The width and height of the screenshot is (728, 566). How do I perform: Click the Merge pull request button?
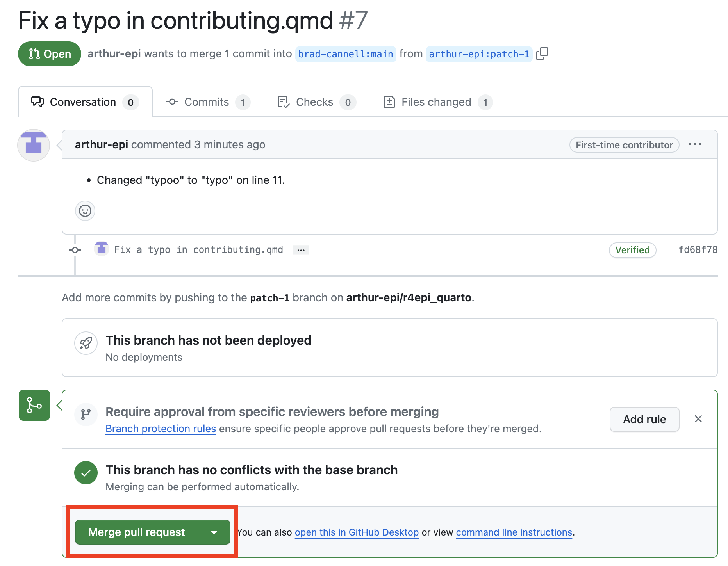coord(137,532)
